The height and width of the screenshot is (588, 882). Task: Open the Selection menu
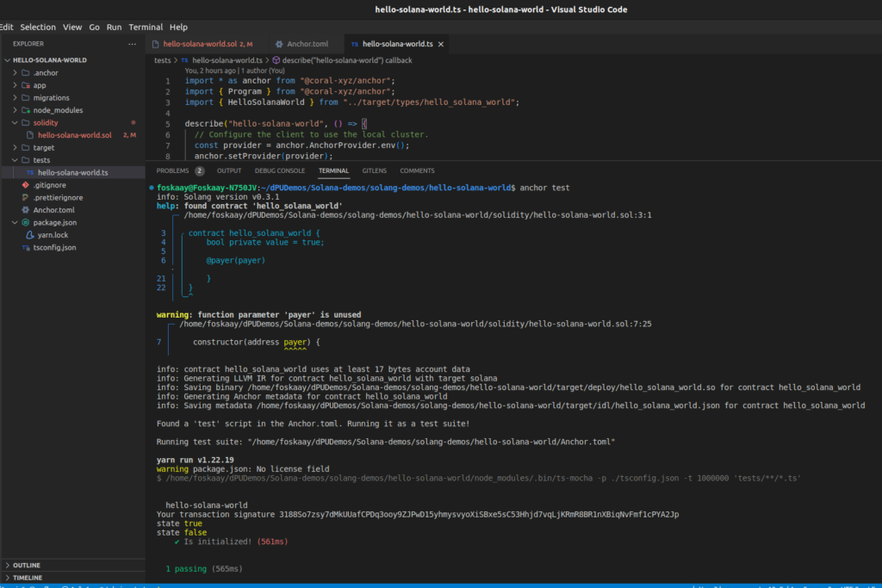coord(38,27)
